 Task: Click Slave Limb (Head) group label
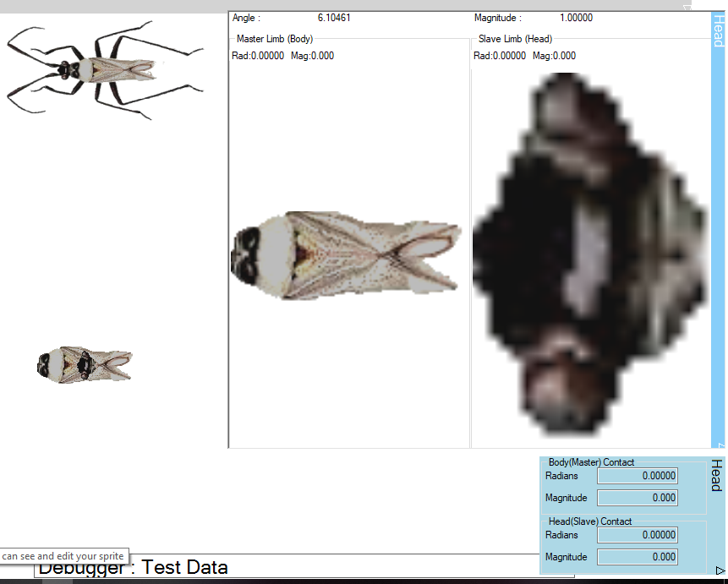pyautogui.click(x=516, y=39)
